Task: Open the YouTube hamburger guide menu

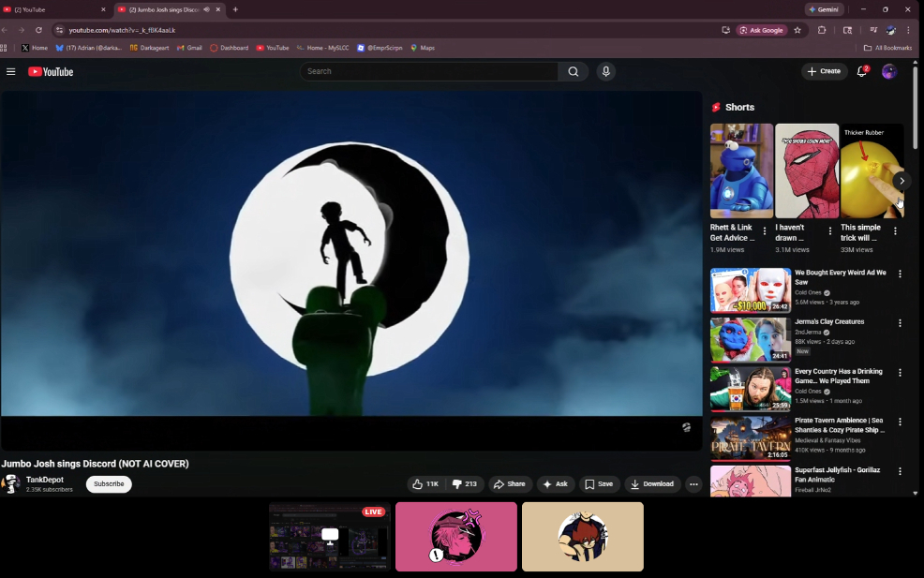Action: pyautogui.click(x=11, y=72)
